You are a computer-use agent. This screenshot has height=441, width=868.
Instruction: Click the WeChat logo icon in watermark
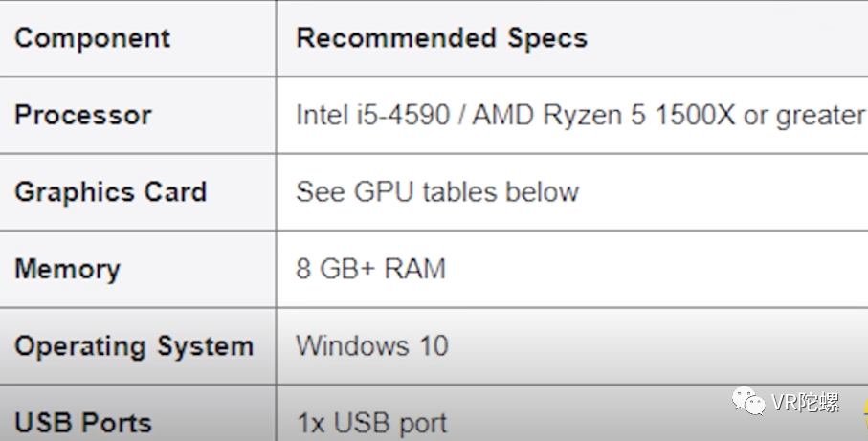coord(748,401)
